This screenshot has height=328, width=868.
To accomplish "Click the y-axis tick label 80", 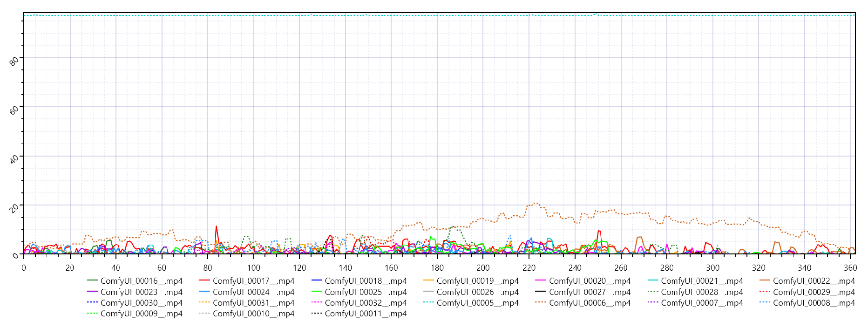I will pos(14,61).
